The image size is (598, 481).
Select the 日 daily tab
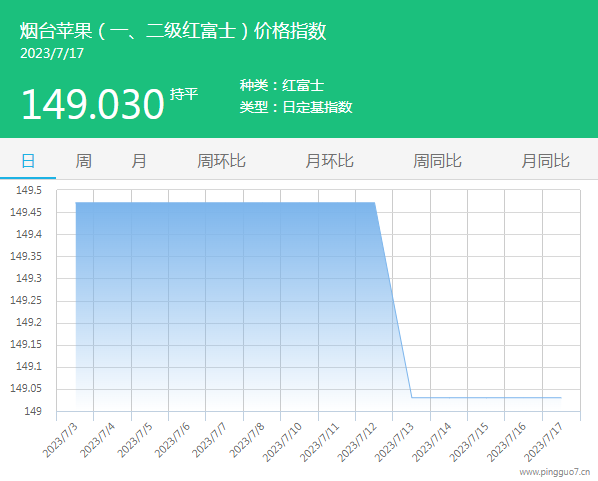point(28,161)
